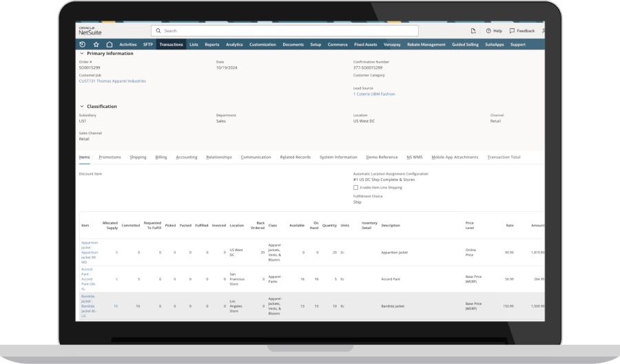
Task: Switch to the Accounting subtab
Action: coord(187,157)
